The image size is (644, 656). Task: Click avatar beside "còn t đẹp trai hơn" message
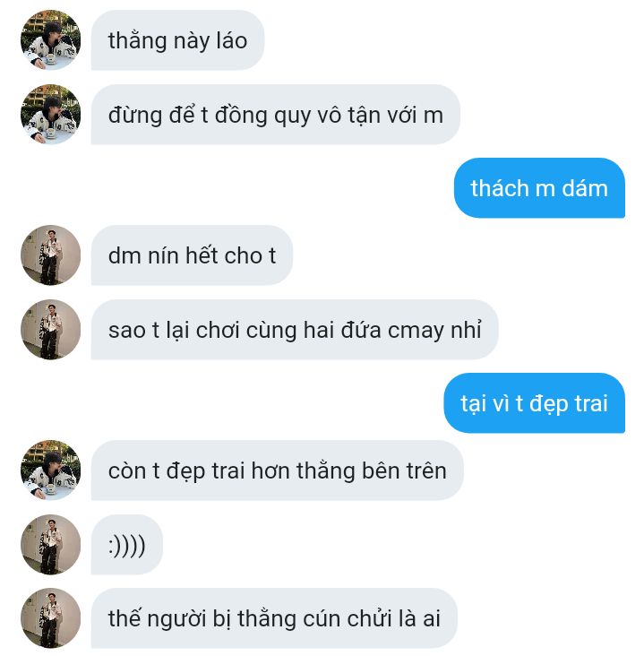tap(50, 470)
